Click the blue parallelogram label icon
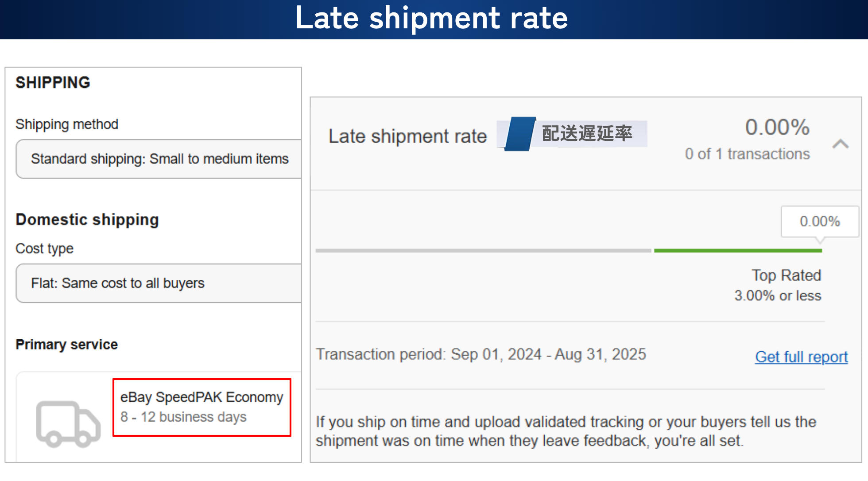 coord(519,134)
